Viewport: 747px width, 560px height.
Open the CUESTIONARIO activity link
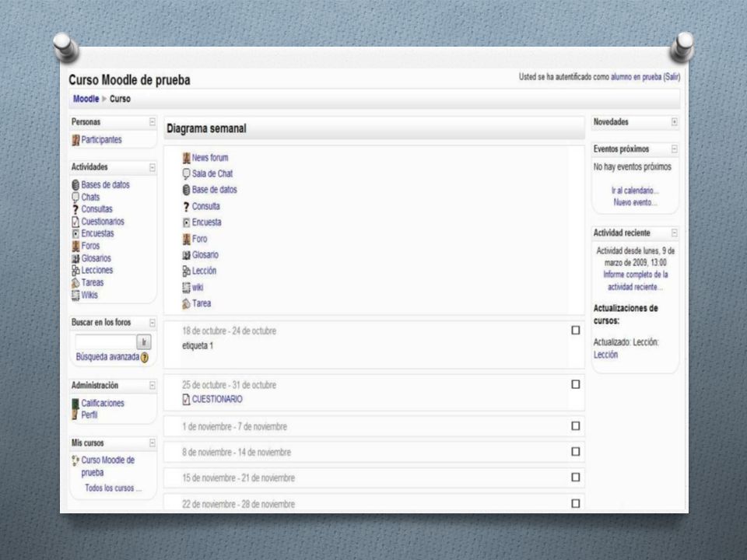pyautogui.click(x=217, y=400)
